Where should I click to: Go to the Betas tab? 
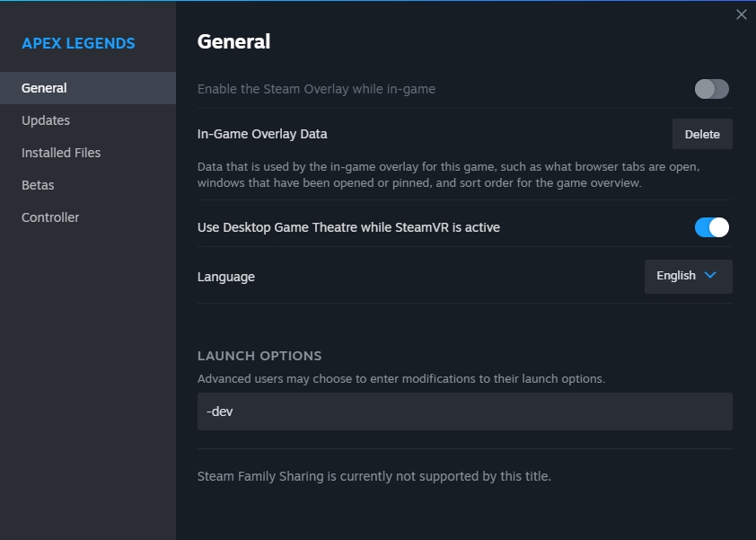tap(38, 185)
